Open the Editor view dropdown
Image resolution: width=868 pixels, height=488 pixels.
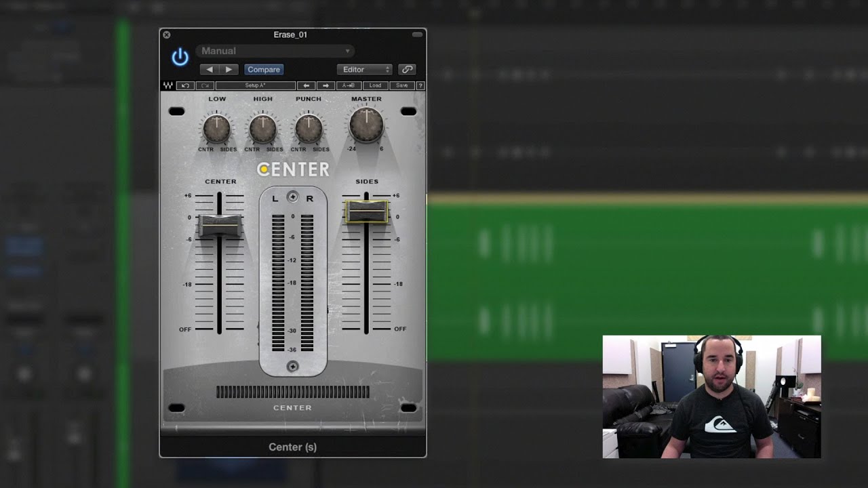coord(365,69)
